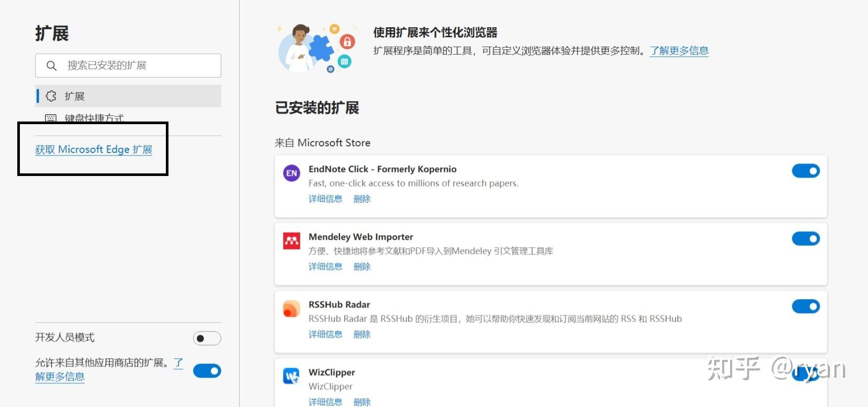This screenshot has height=407, width=868.
Task: Click the 来自 Microsoft Store label
Action: [323, 143]
